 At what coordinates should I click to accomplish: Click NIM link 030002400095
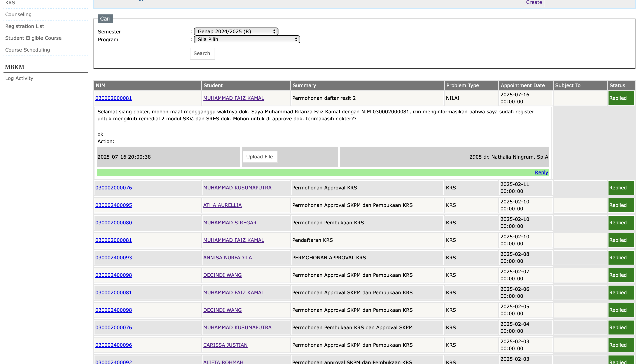pos(113,205)
